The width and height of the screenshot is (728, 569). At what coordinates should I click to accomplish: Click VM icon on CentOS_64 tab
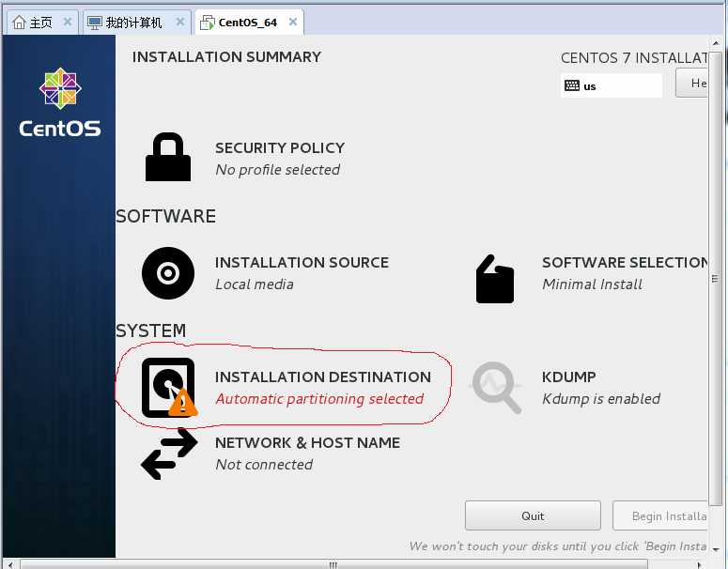pos(207,23)
